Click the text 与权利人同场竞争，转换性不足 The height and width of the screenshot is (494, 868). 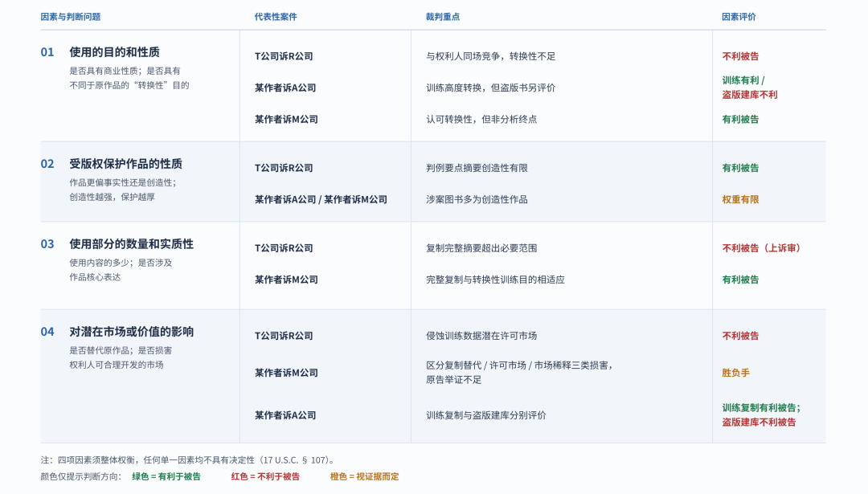490,56
